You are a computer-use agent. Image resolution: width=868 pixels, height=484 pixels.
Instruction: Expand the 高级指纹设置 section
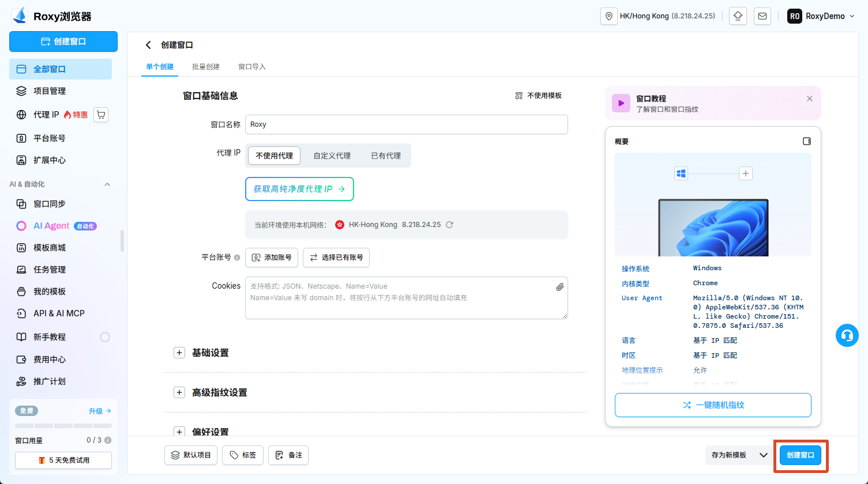tap(179, 392)
